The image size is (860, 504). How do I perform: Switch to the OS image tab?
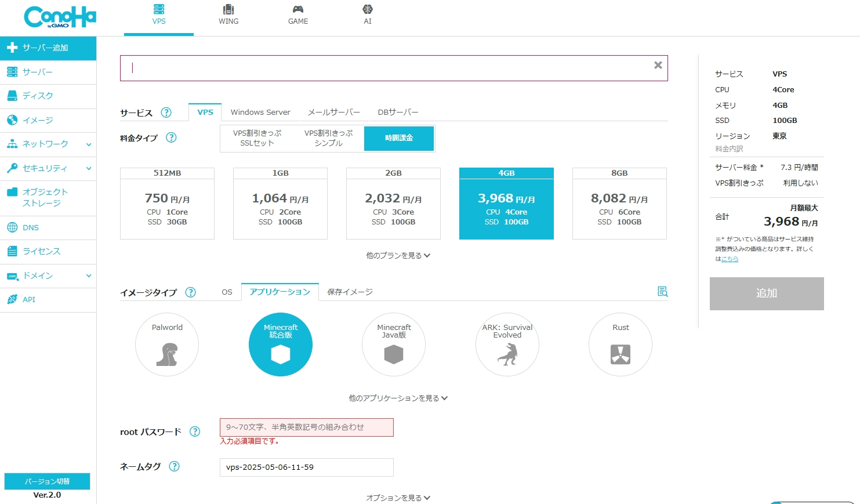click(x=227, y=292)
